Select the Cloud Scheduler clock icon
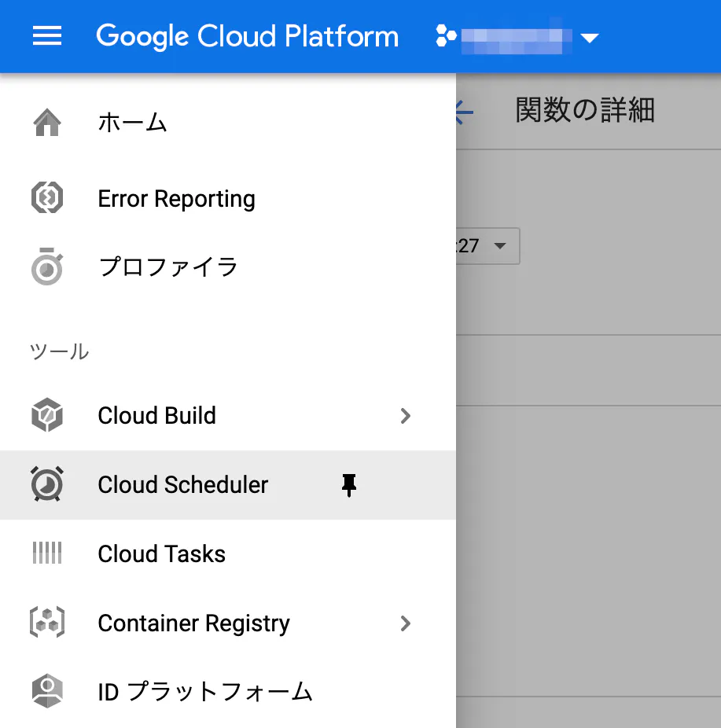This screenshot has width=721, height=728. [46, 485]
